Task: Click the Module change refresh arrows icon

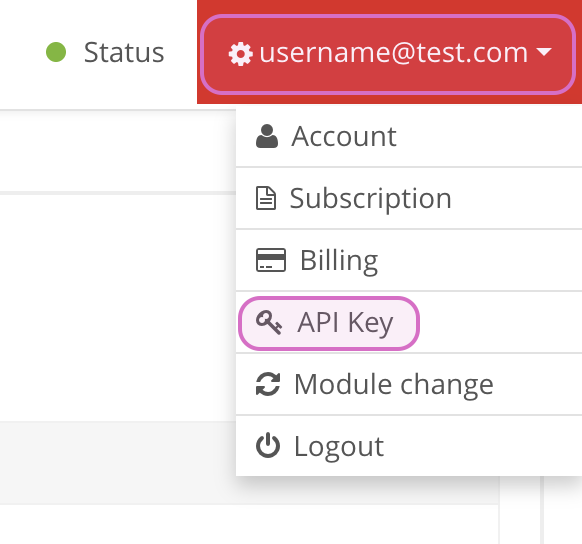Action: 268,384
